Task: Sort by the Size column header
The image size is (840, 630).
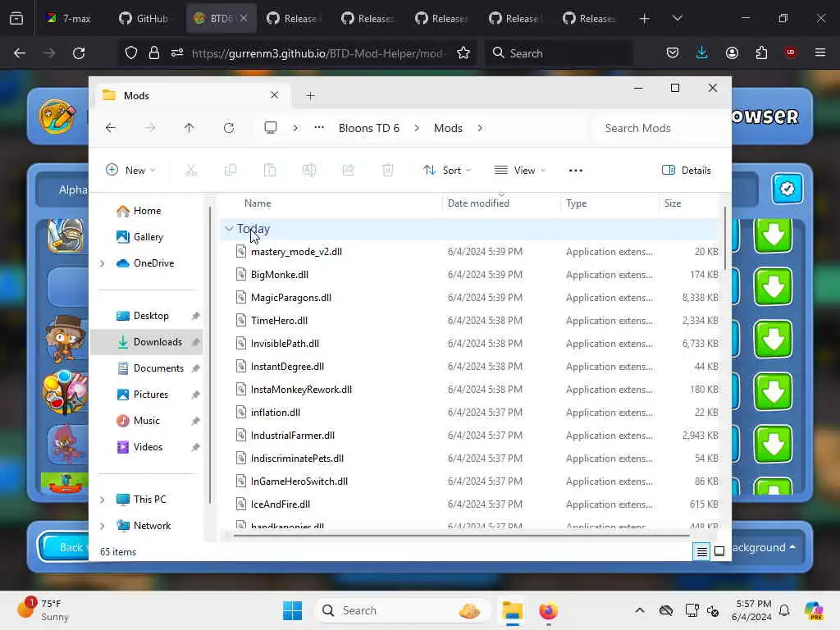Action: [673, 203]
